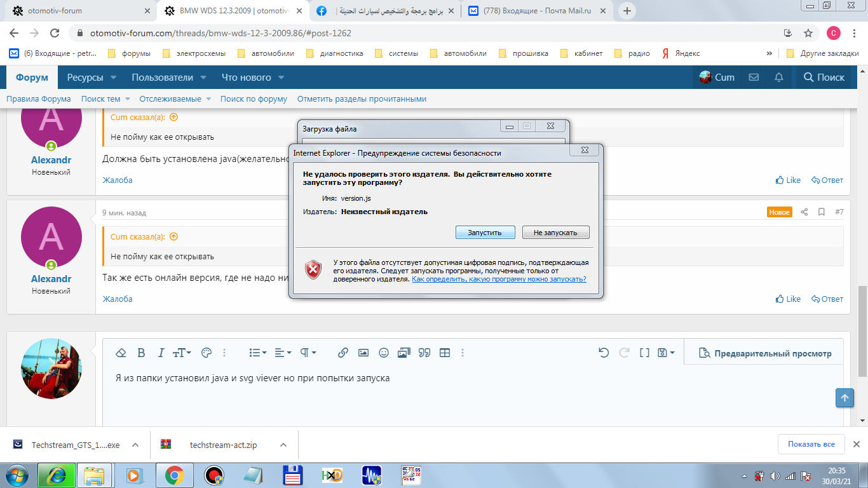Insert a quote block with the quotes icon
This screenshot has width=868, height=488.
424,353
